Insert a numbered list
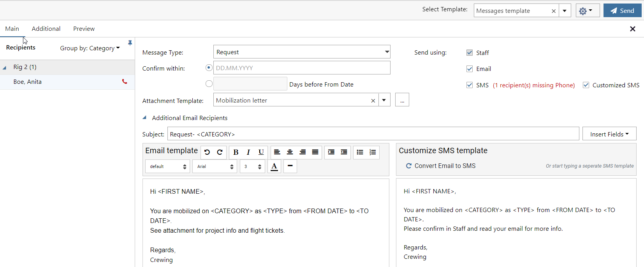644x267 pixels. click(373, 152)
